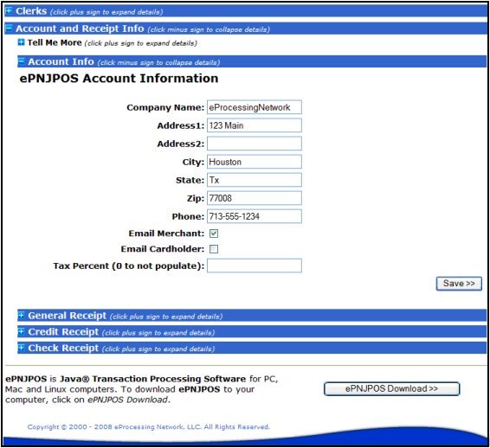Select the Phone number field
490x448 pixels.
tap(255, 216)
